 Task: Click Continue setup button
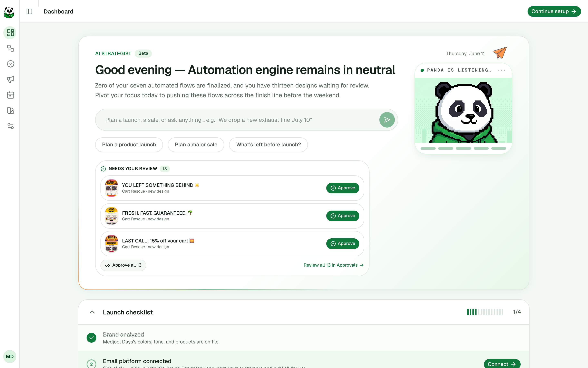pos(554,11)
